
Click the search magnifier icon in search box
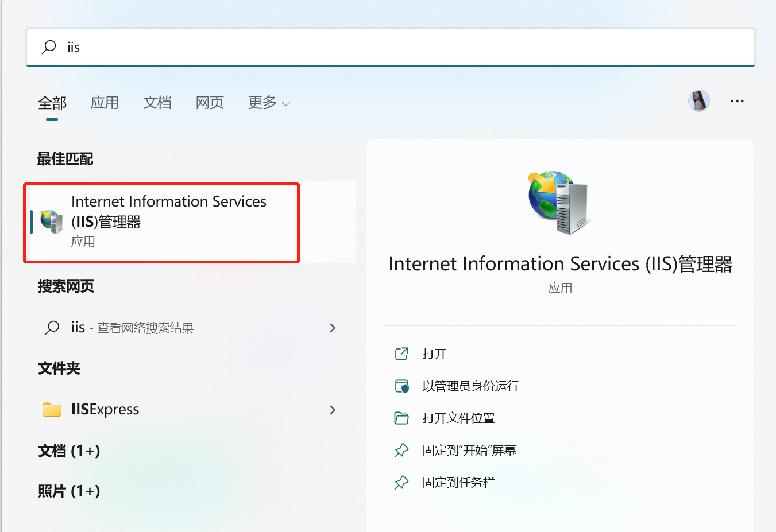pyautogui.click(x=49, y=46)
